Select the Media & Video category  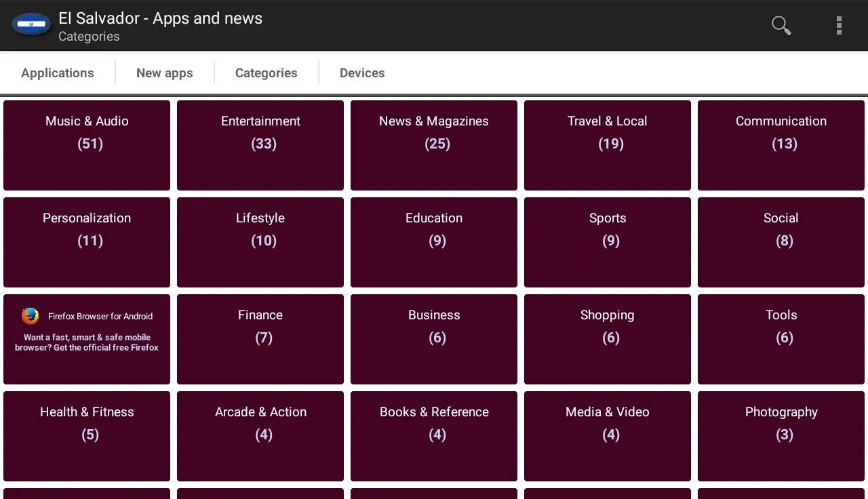tap(608, 437)
